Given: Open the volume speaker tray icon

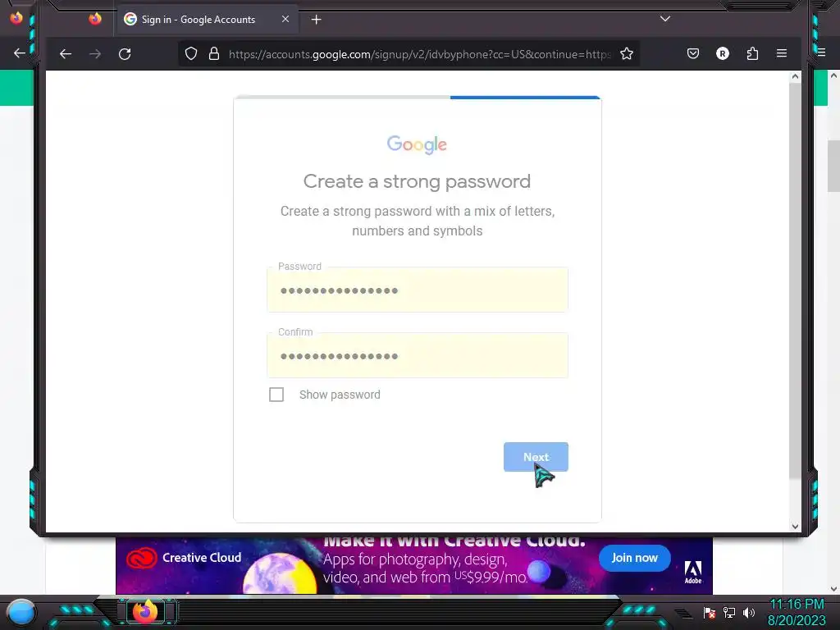Looking at the screenshot, I should pyautogui.click(x=748, y=612).
